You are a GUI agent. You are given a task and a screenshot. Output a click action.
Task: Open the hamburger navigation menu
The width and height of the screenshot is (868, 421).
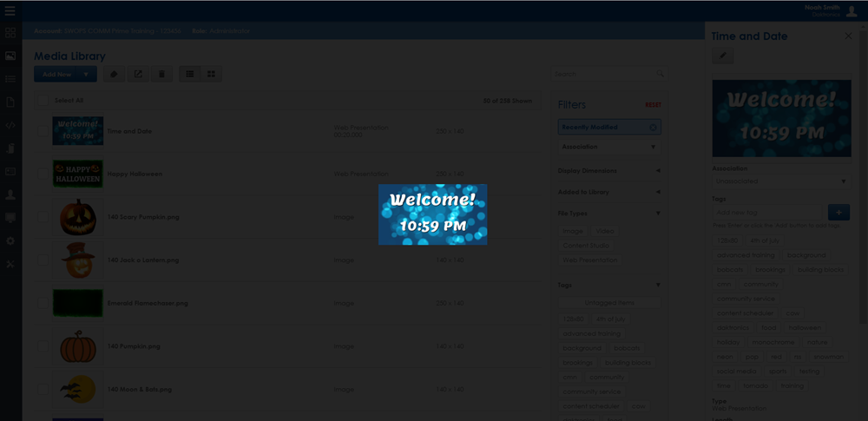pos(10,10)
